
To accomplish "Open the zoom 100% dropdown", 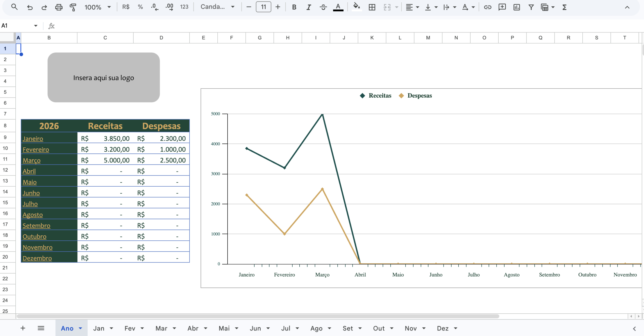I will 98,7.
